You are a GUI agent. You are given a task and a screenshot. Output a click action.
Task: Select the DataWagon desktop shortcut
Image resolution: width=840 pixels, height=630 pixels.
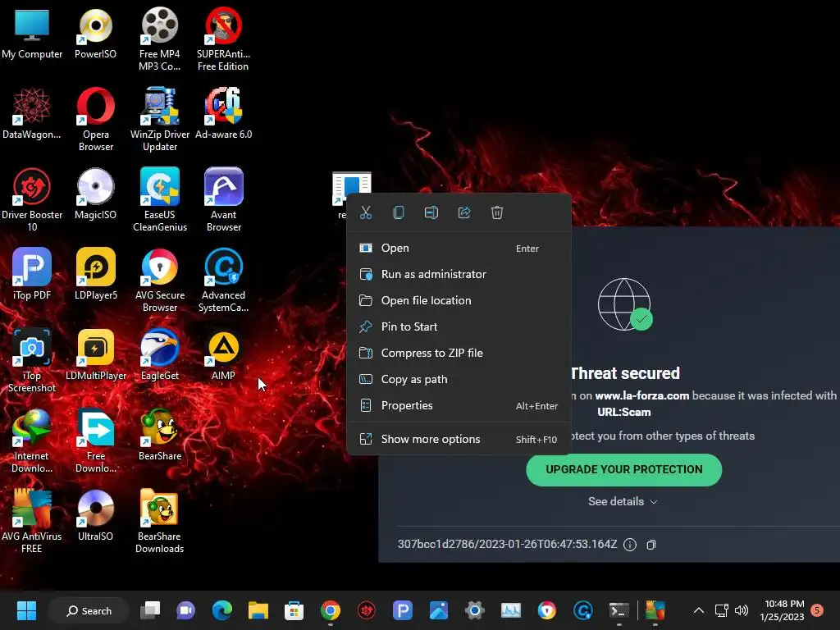tap(32, 113)
